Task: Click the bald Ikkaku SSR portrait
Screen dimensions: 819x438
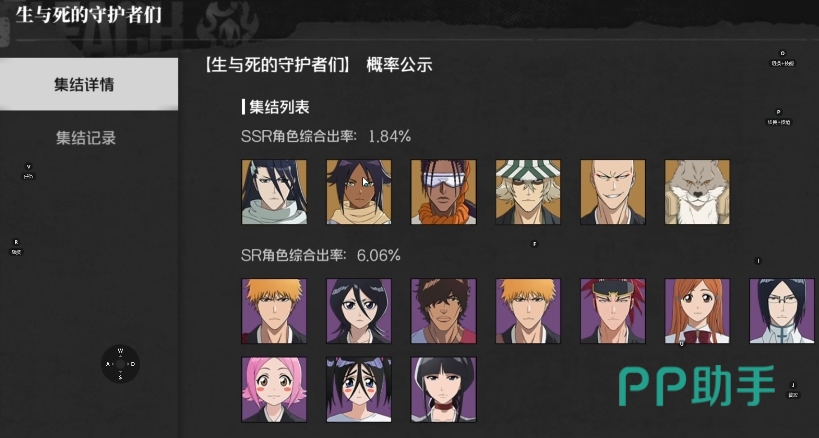Action: (613, 192)
